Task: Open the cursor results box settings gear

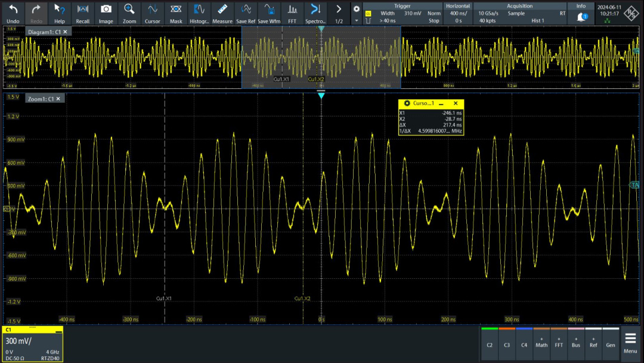Action: [407, 103]
